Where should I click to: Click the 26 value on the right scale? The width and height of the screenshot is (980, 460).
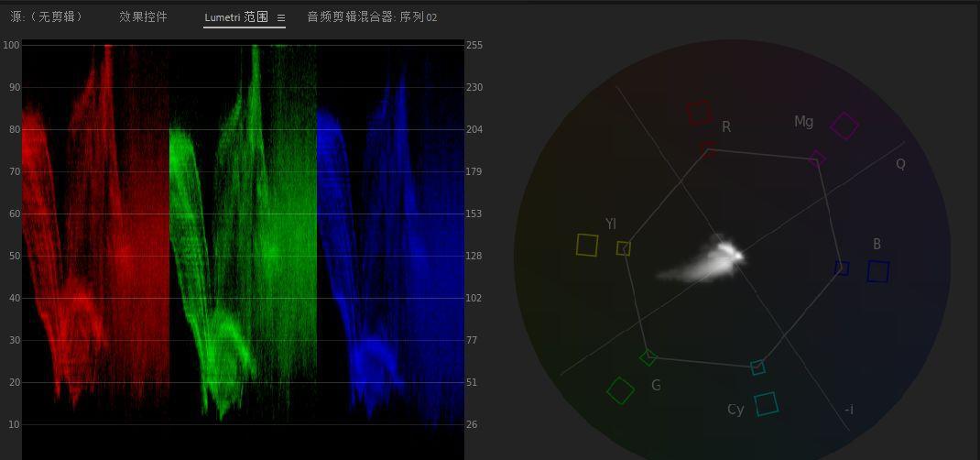pos(472,424)
